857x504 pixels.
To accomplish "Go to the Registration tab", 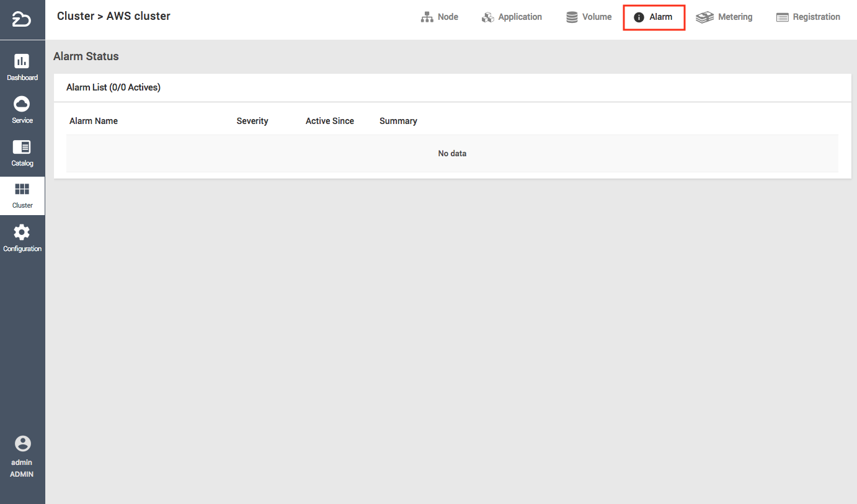I will 808,17.
